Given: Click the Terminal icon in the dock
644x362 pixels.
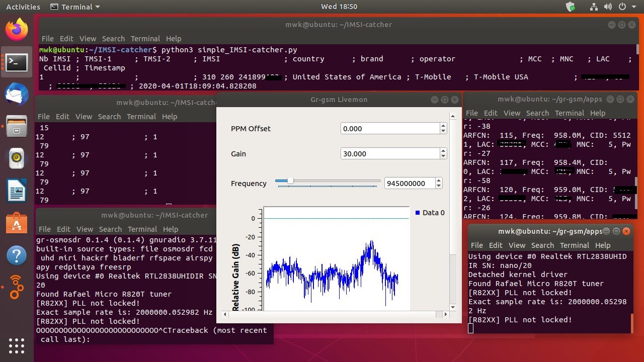Looking at the screenshot, I should 17,62.
